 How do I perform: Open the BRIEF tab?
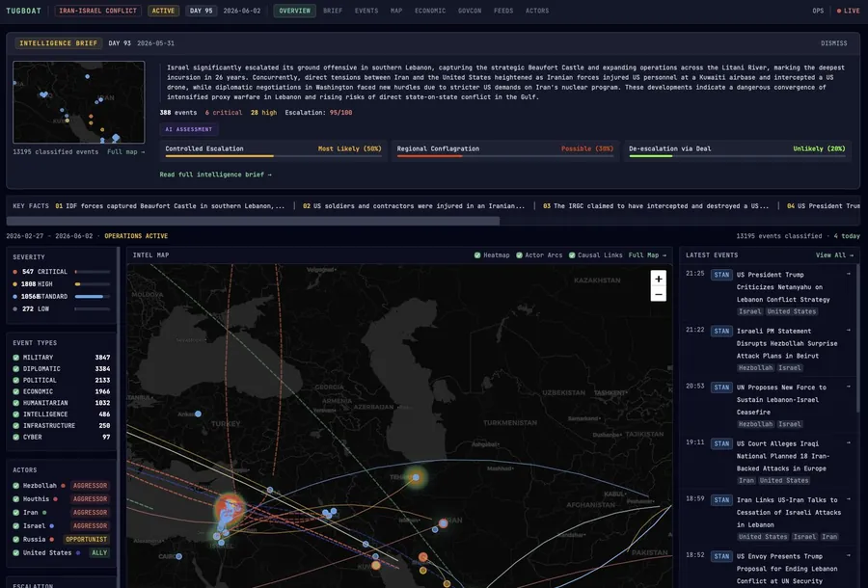(x=333, y=11)
